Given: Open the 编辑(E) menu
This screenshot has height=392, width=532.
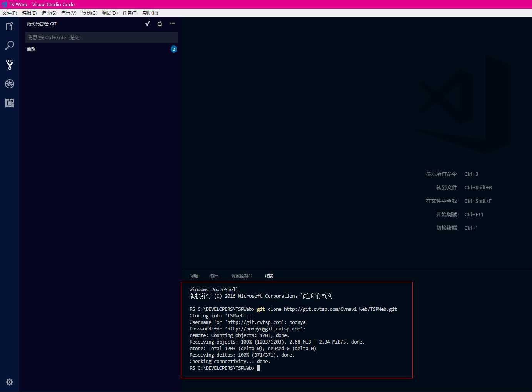Looking at the screenshot, I should click(29, 13).
